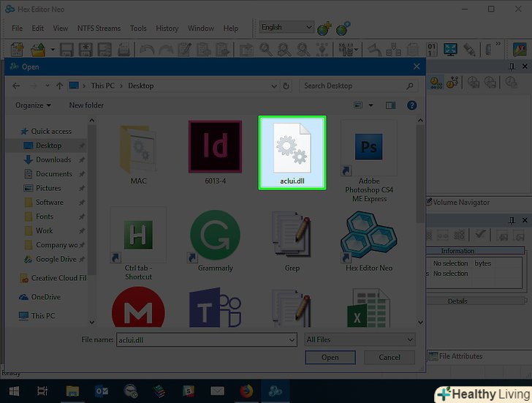Click the Open button
This screenshot has width=532, height=403.
click(x=330, y=358)
